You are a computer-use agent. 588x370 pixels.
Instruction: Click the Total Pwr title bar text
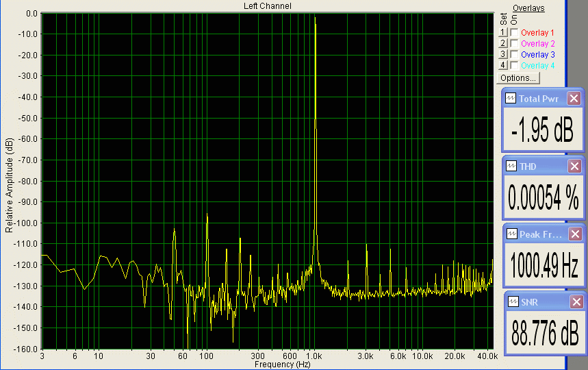point(539,99)
